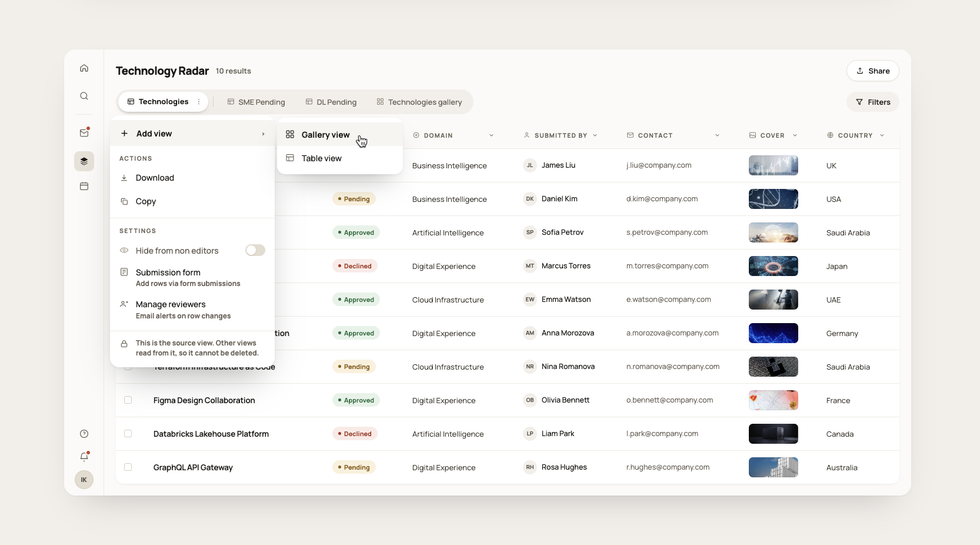Viewport: 980px width, 545px height.
Task: Click Daniel Kim's DK avatar badge
Action: tap(530, 199)
